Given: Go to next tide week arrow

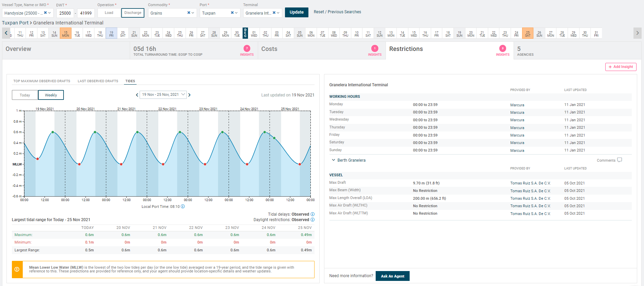Looking at the screenshot, I should click(190, 95).
